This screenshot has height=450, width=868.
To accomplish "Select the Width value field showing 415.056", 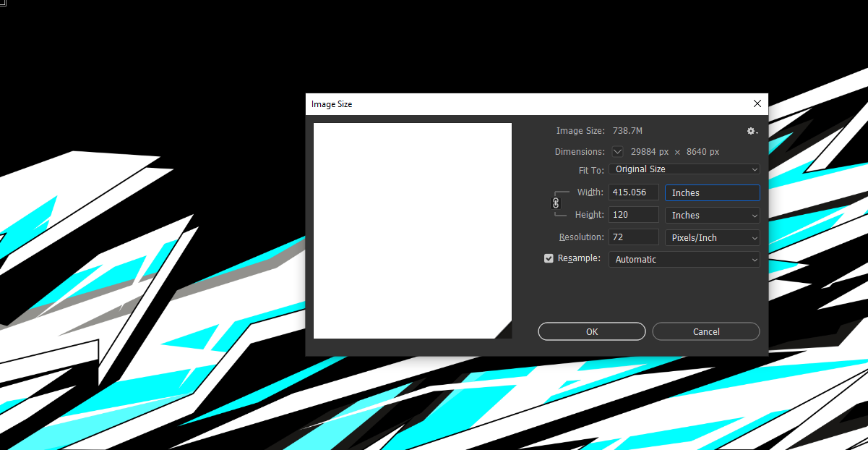I will [633, 192].
